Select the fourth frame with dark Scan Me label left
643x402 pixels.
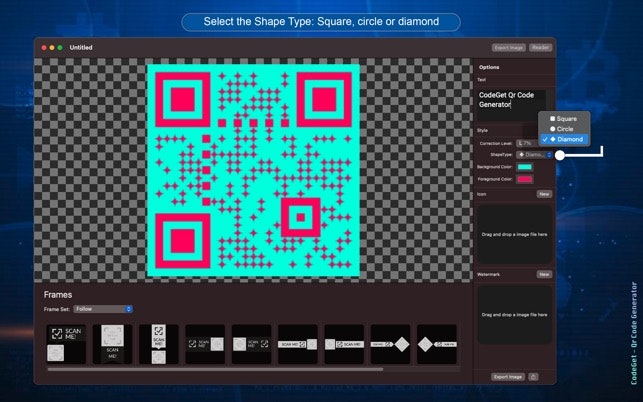click(x=205, y=344)
